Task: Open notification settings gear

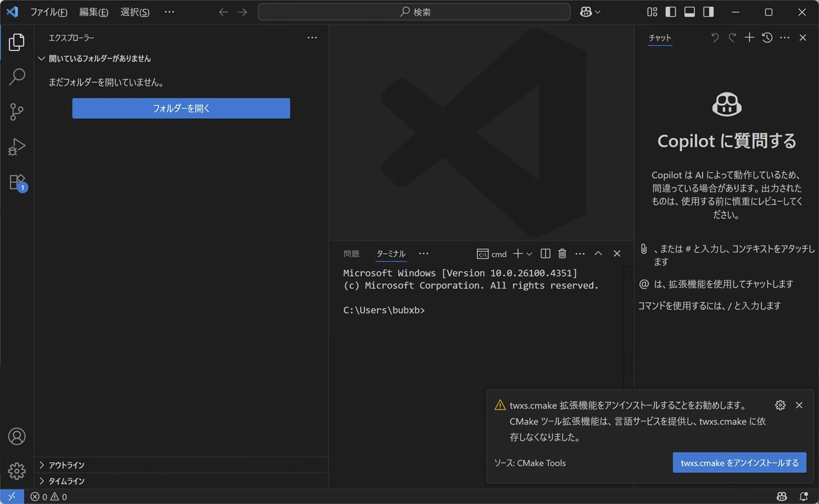Action: [780, 405]
